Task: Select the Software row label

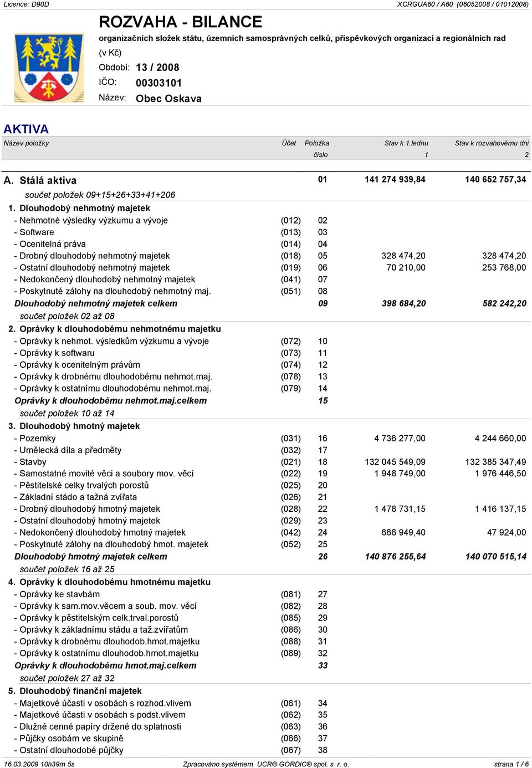Action: pyautogui.click(x=37, y=232)
